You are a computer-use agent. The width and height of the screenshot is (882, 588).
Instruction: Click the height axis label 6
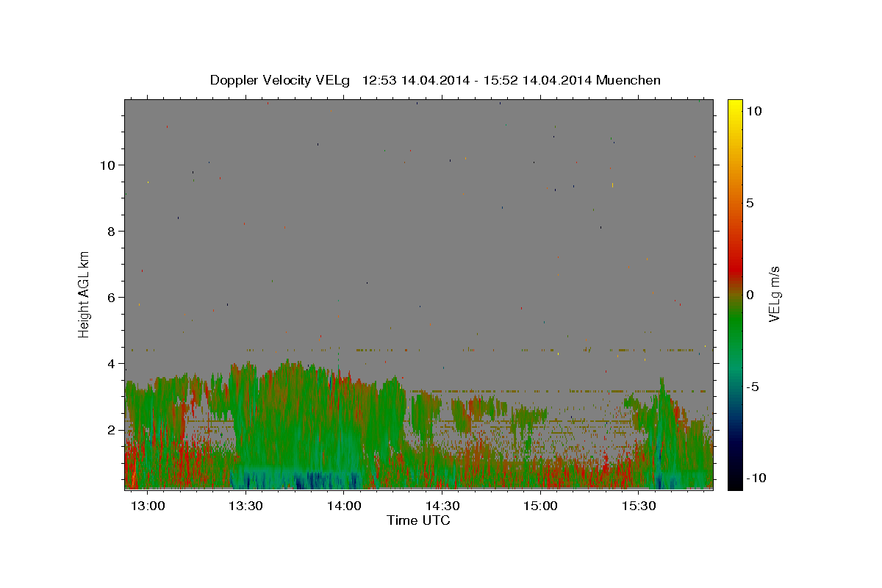pyautogui.click(x=112, y=297)
